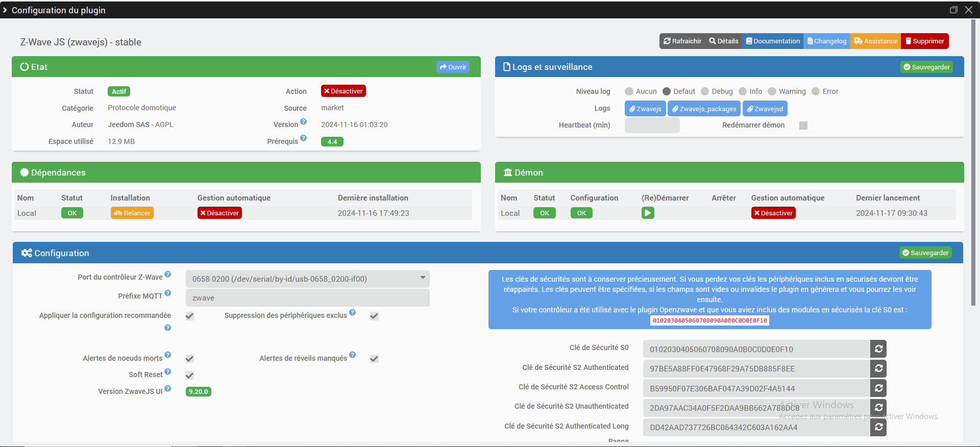Regenerate the S2 Authenticated key
The height and width of the screenshot is (447, 980).
878,368
